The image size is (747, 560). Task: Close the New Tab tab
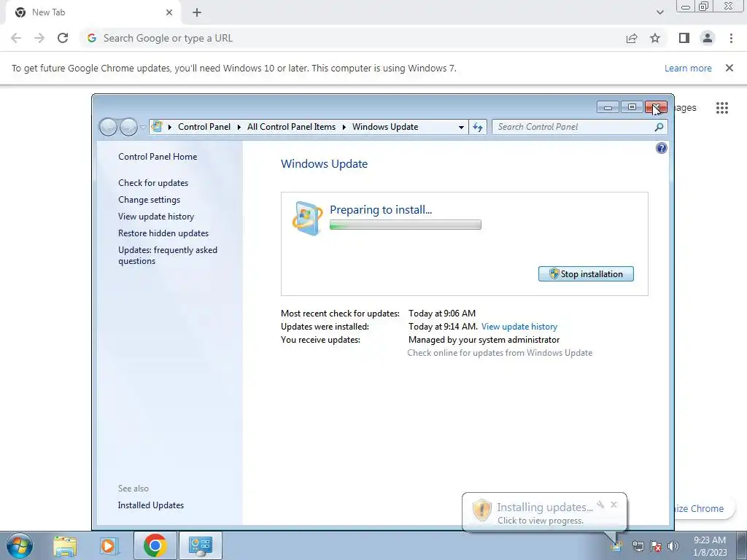[169, 12]
